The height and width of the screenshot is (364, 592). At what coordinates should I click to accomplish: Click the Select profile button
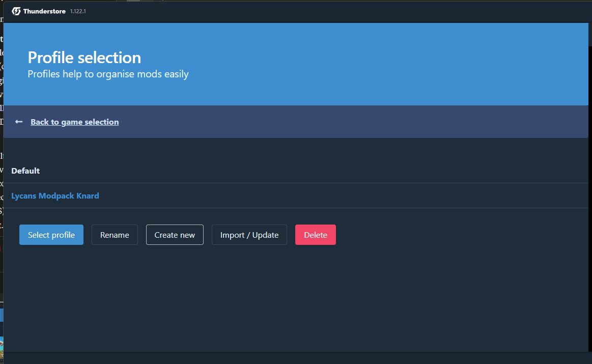[51, 235]
